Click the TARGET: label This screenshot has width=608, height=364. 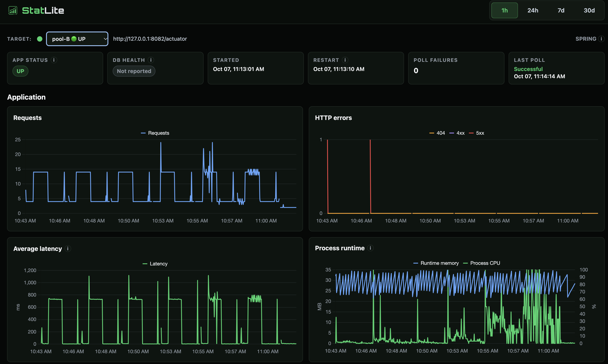pyautogui.click(x=19, y=39)
